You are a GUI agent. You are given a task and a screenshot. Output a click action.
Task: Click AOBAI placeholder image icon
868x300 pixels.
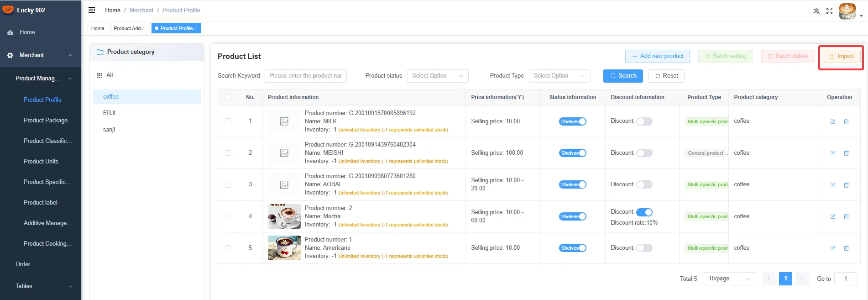click(284, 185)
